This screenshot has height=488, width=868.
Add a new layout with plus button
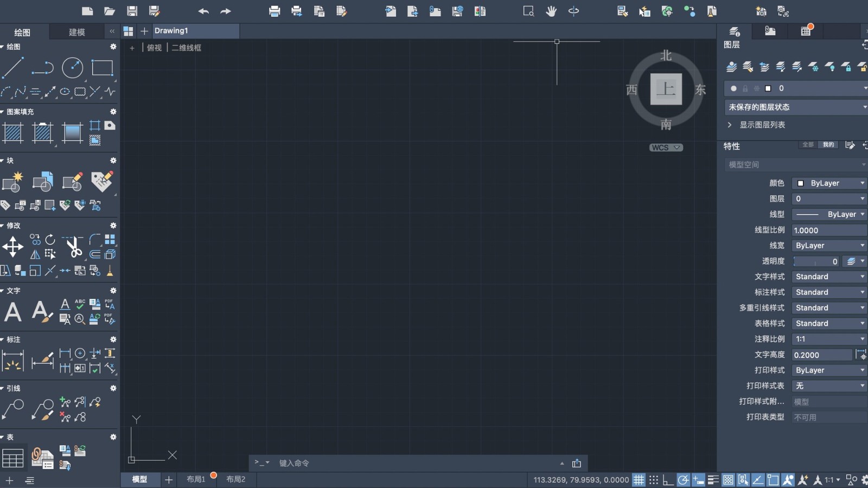pos(169,479)
